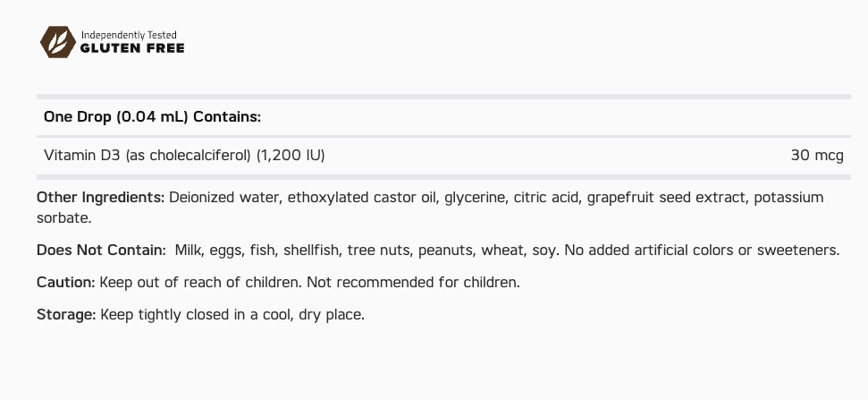The width and height of the screenshot is (868, 400).
Task: Click the word "glycerine"
Action: [475, 197]
